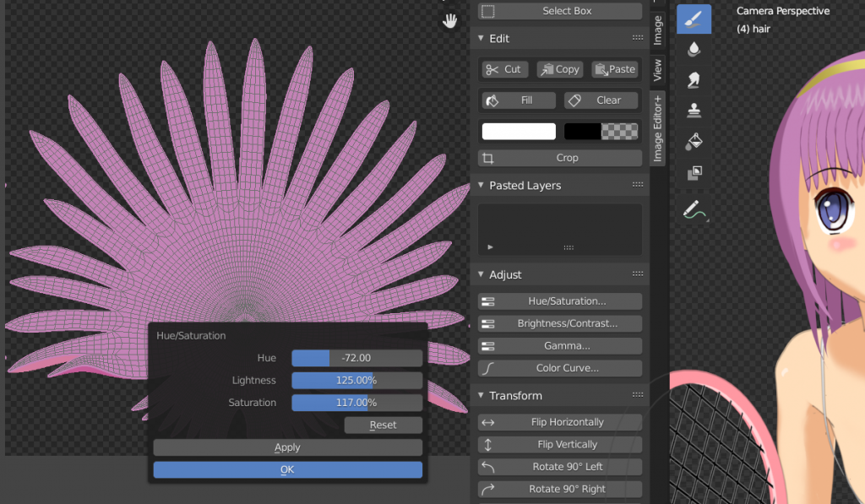Screen dimensions: 865x504
Task: Click the Paste button
Action: click(615, 69)
